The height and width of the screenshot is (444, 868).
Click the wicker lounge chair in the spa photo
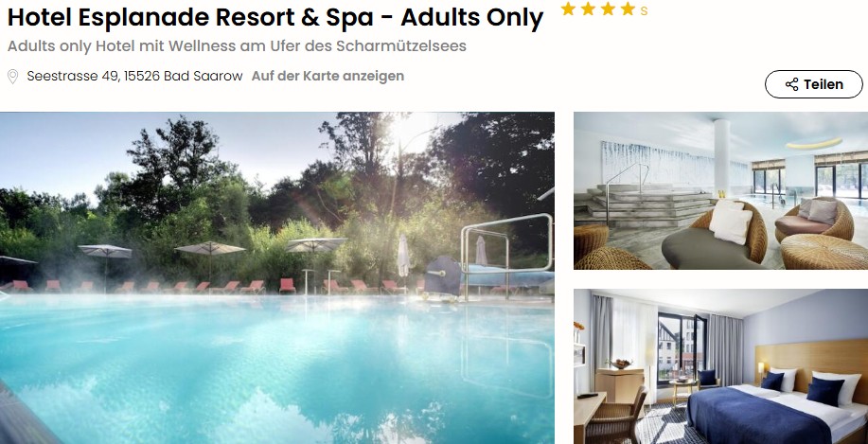click(x=715, y=234)
